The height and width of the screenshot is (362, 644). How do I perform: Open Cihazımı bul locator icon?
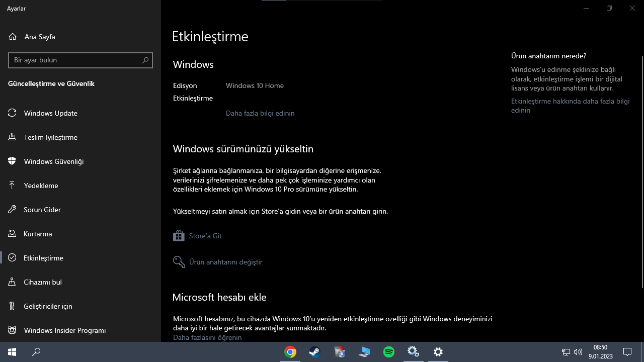tap(12, 282)
